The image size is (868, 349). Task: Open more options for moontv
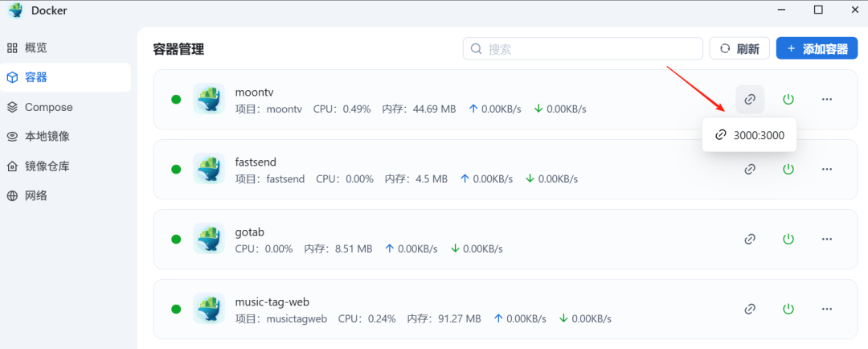coord(827,99)
